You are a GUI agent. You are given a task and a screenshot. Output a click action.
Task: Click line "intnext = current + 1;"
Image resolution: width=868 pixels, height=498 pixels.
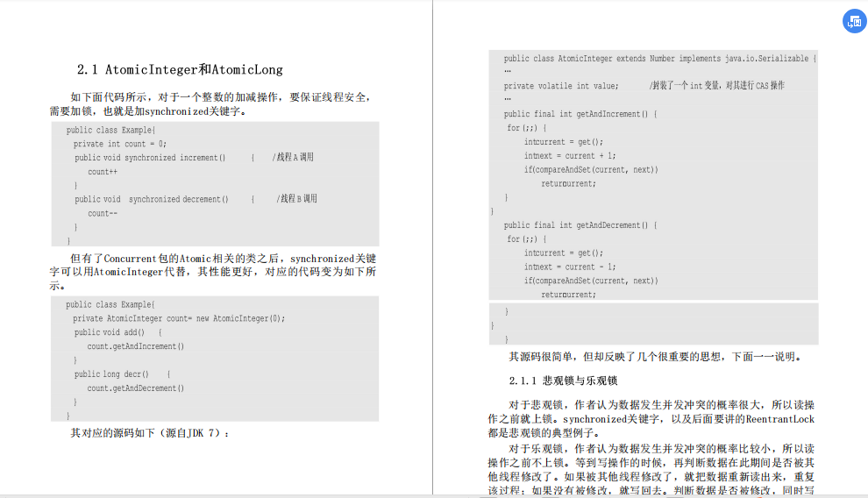click(x=570, y=156)
